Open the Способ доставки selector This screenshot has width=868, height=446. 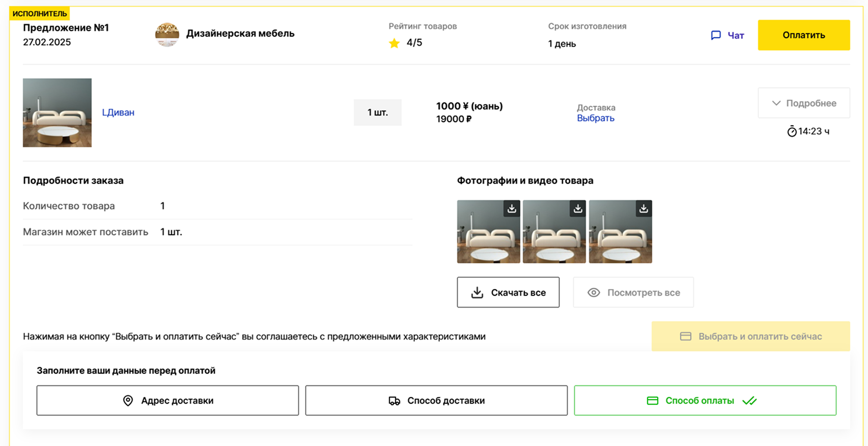436,400
